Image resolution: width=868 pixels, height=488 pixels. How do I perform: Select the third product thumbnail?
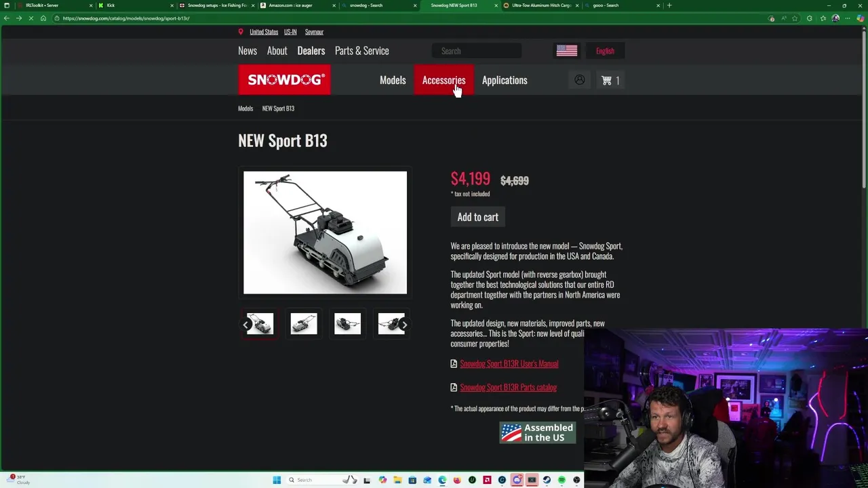coord(347,324)
